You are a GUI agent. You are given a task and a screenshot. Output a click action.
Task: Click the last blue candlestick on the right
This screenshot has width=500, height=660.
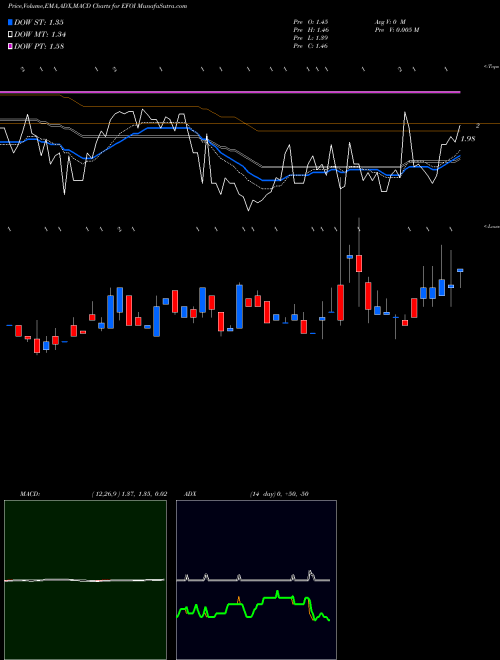[460, 270]
